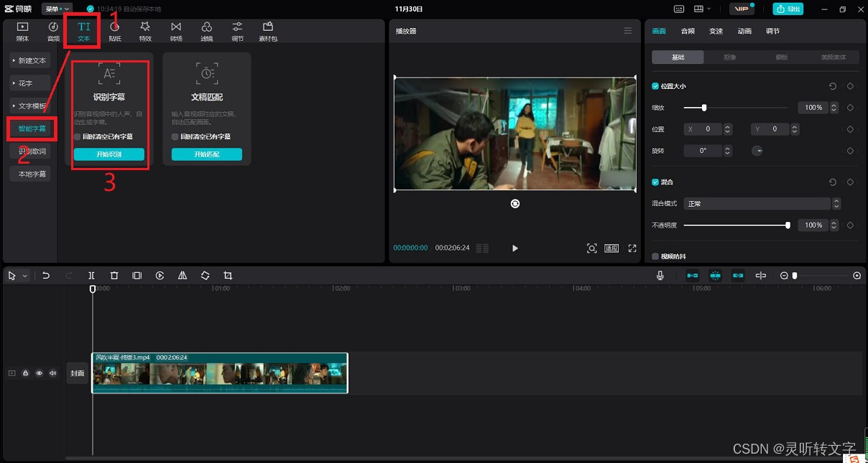Click the delete trash icon
This screenshot has height=463, width=868.
[x=114, y=276]
